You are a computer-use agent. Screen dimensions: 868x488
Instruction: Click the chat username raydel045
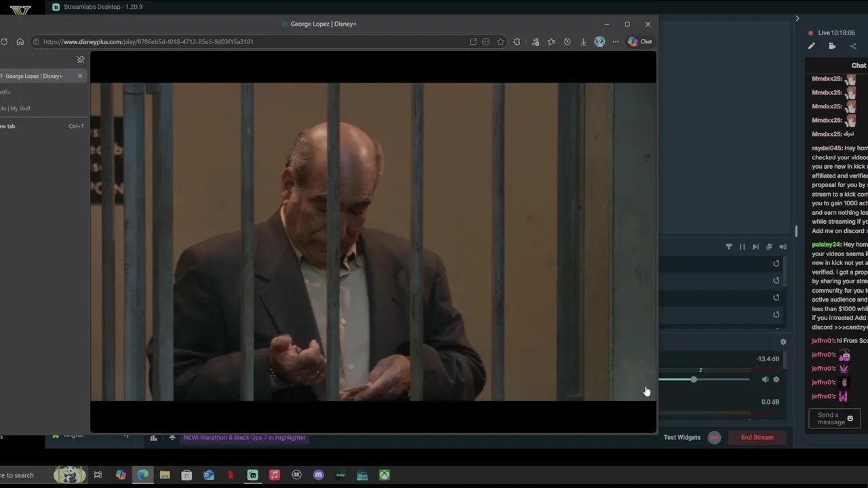click(827, 148)
